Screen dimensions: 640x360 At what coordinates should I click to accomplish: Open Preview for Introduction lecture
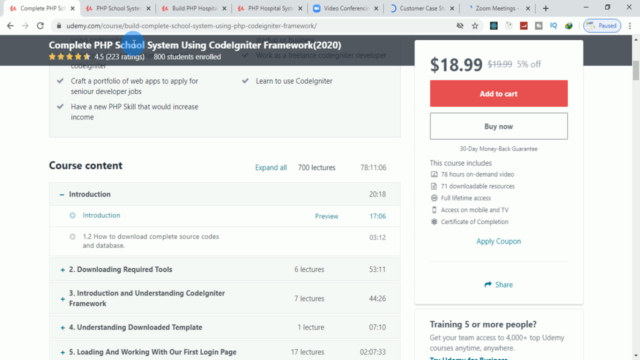[x=327, y=216]
